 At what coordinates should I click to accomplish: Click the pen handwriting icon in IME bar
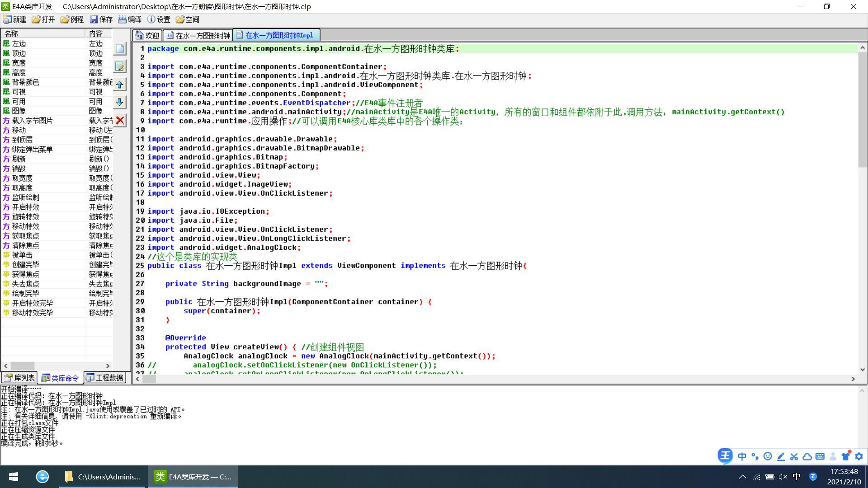tap(781, 456)
